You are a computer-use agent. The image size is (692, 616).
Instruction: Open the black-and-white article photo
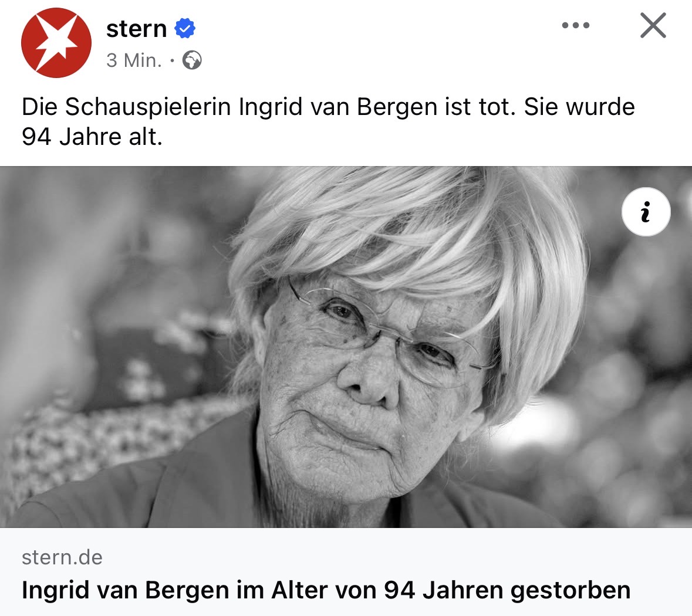pos(346,347)
